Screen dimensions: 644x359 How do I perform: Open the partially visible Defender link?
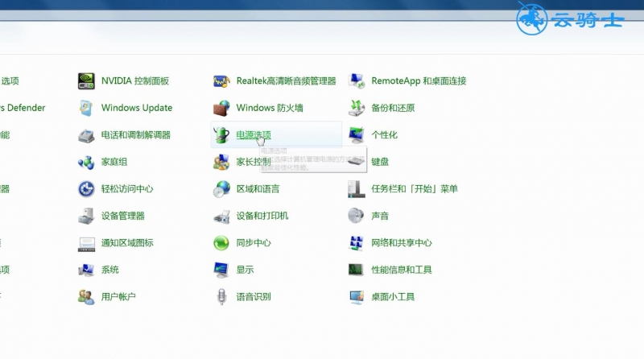pos(23,108)
